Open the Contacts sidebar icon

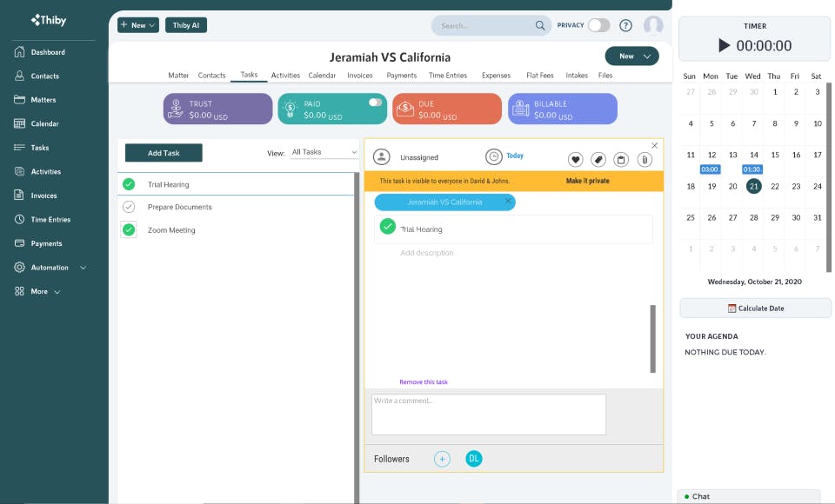pos(19,76)
